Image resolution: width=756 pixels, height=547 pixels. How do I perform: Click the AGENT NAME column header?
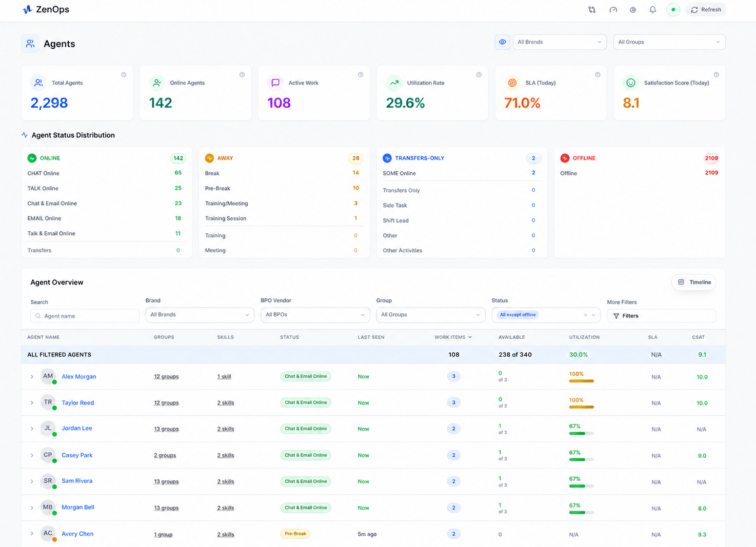click(43, 337)
